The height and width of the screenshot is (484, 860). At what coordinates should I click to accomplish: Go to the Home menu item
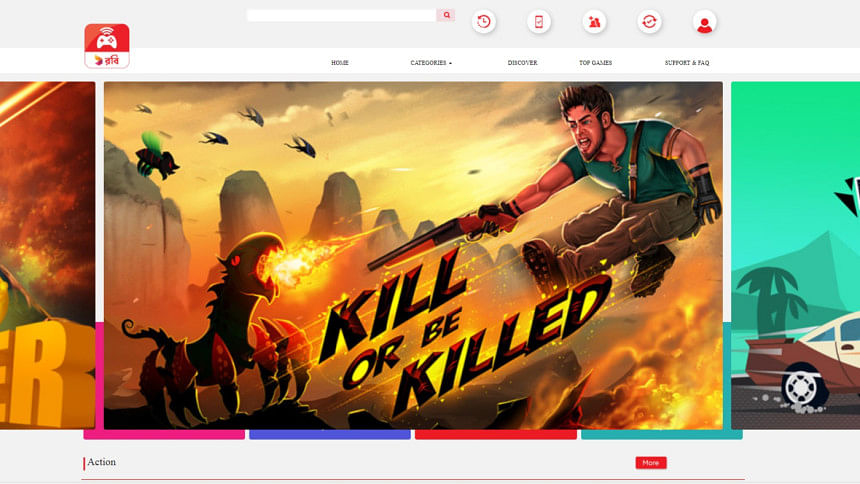340,63
